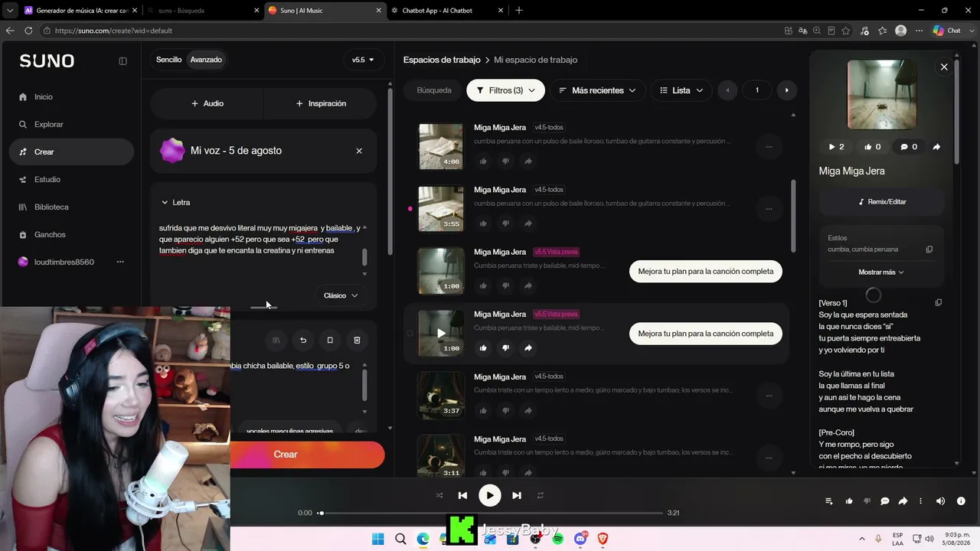Go to the previous page of songs
This screenshot has width=980, height=551.
(x=727, y=90)
